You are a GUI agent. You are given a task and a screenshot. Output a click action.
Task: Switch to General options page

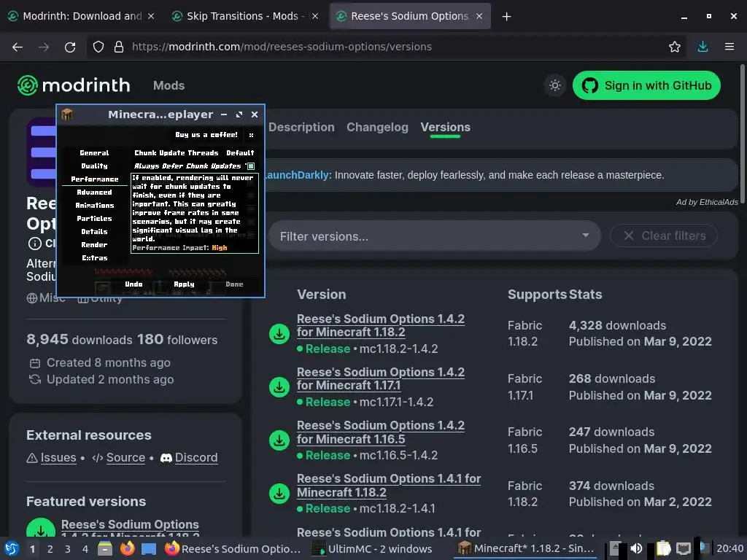(x=94, y=153)
